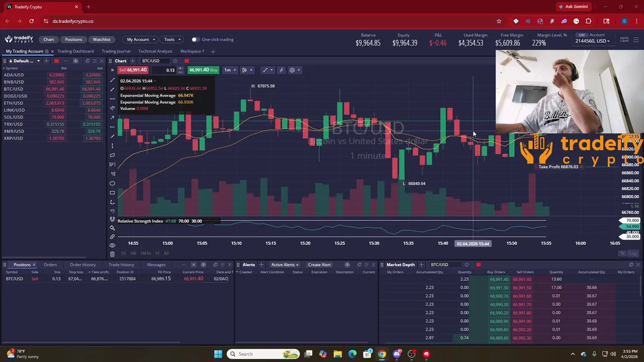The width and height of the screenshot is (644, 362).
Task: Click Create Alert button
Action: (319, 264)
